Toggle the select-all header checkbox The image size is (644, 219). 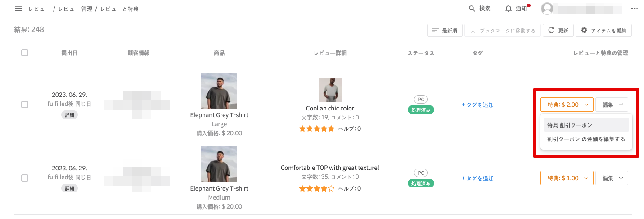(25, 53)
